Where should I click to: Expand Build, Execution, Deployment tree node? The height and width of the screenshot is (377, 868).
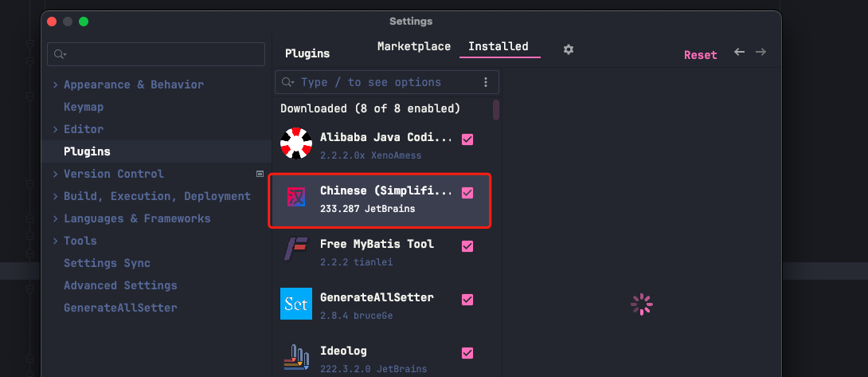[x=56, y=196]
